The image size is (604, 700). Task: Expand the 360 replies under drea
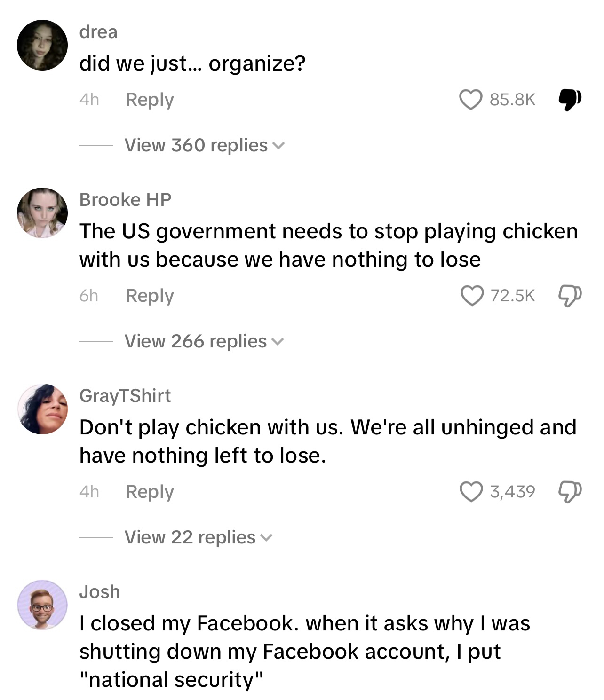click(x=204, y=145)
